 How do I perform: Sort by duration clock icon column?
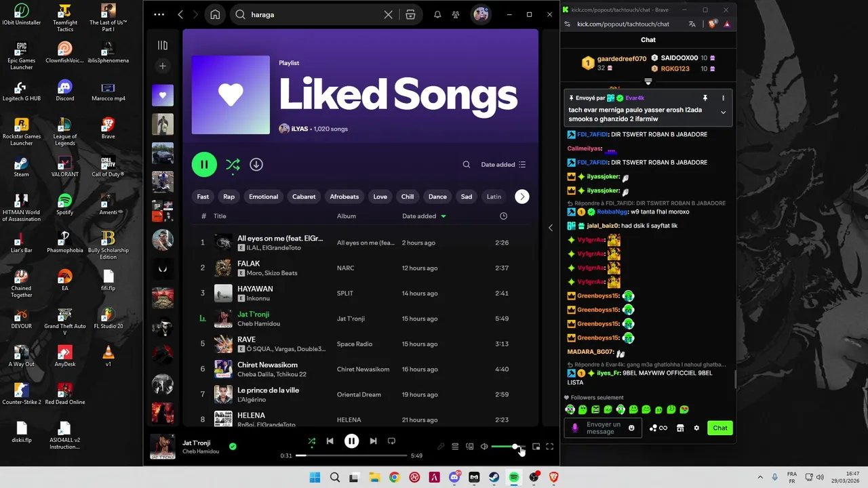click(x=503, y=216)
